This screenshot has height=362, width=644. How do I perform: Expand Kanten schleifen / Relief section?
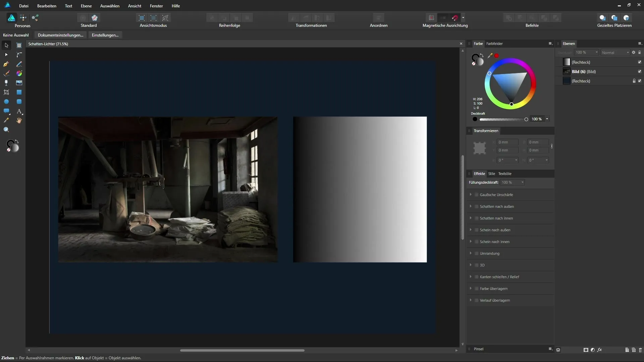[471, 277]
